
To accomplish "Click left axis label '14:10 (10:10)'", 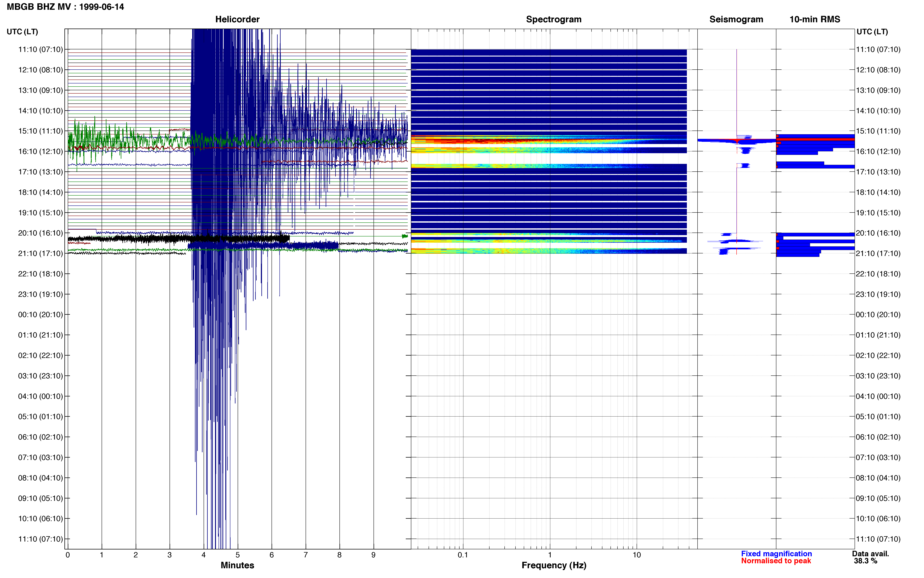I will tap(41, 111).
